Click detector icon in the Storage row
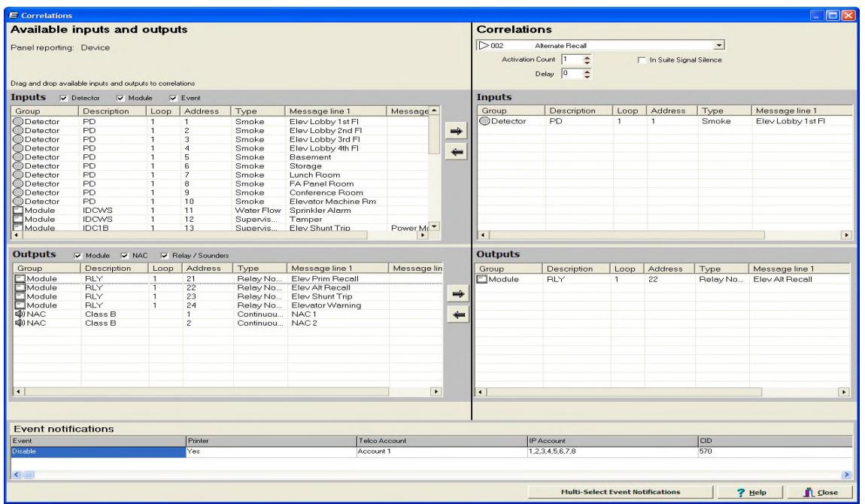The image size is (865, 504). [18, 166]
